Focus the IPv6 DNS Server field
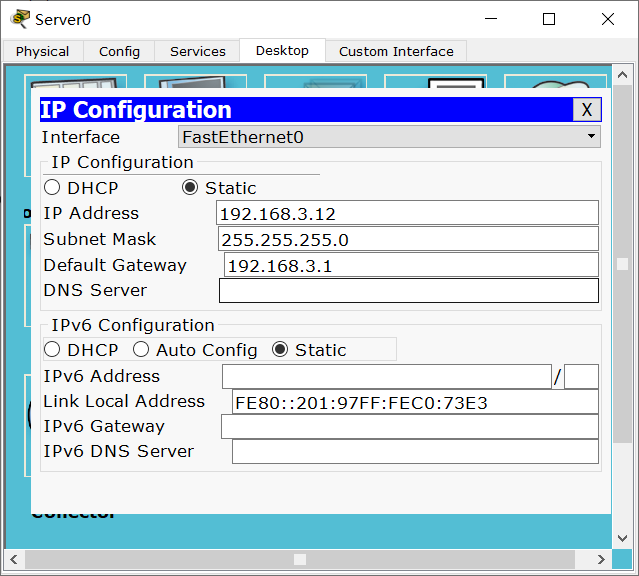 [x=415, y=452]
